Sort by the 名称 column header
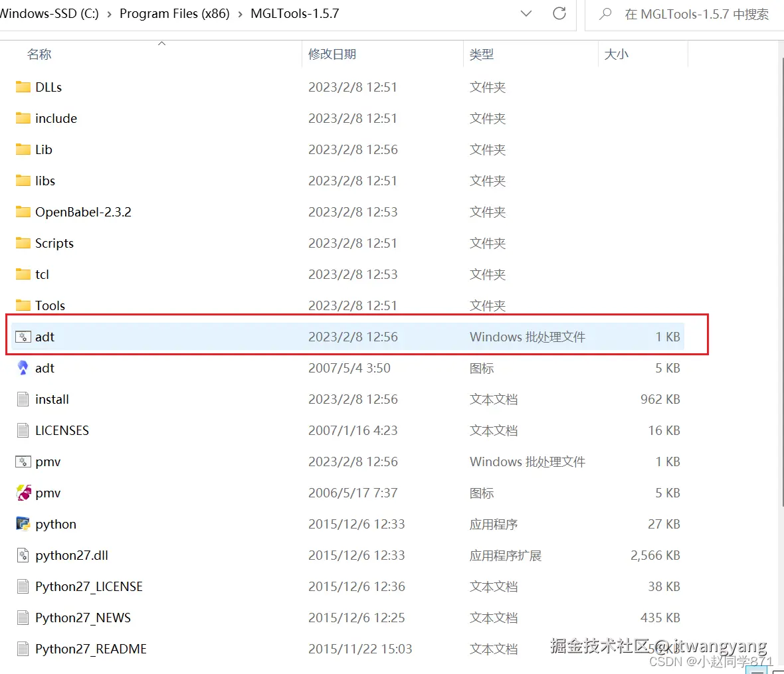Screen dimensions: 784x674 pos(39,54)
